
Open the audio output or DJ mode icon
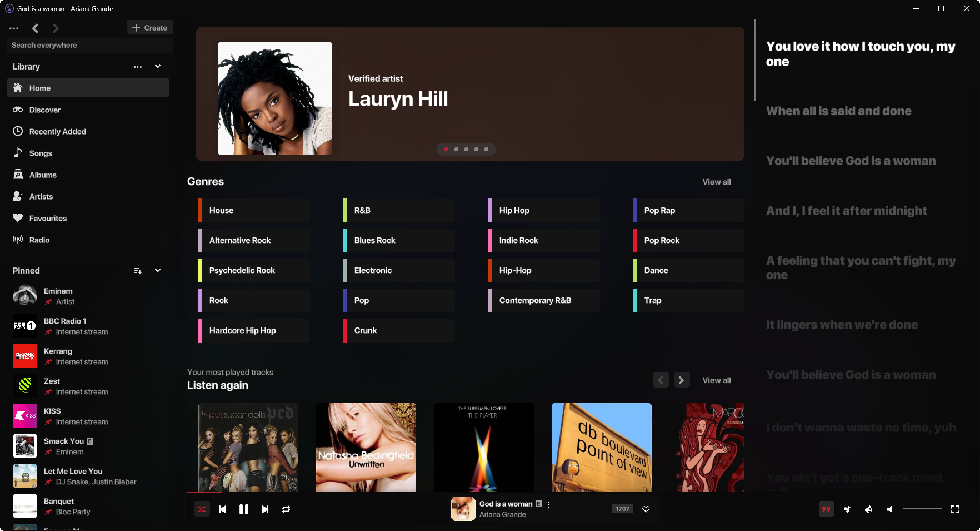868,509
